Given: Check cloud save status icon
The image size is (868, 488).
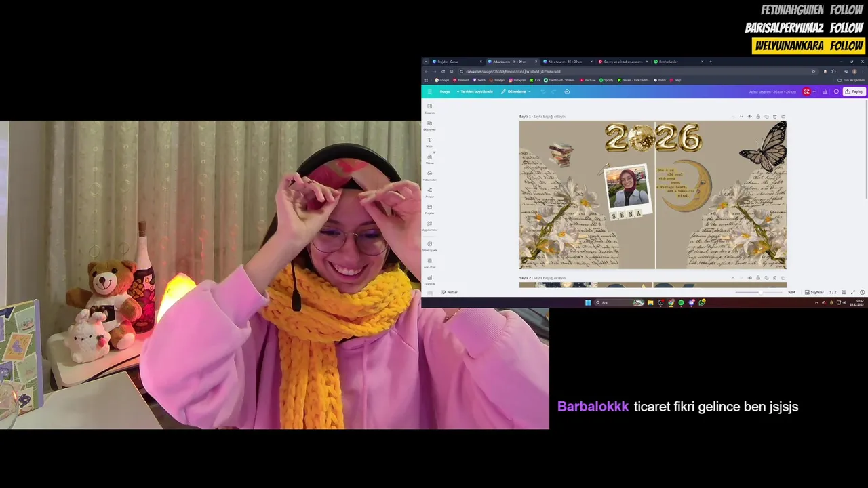Looking at the screenshot, I should tap(567, 91).
